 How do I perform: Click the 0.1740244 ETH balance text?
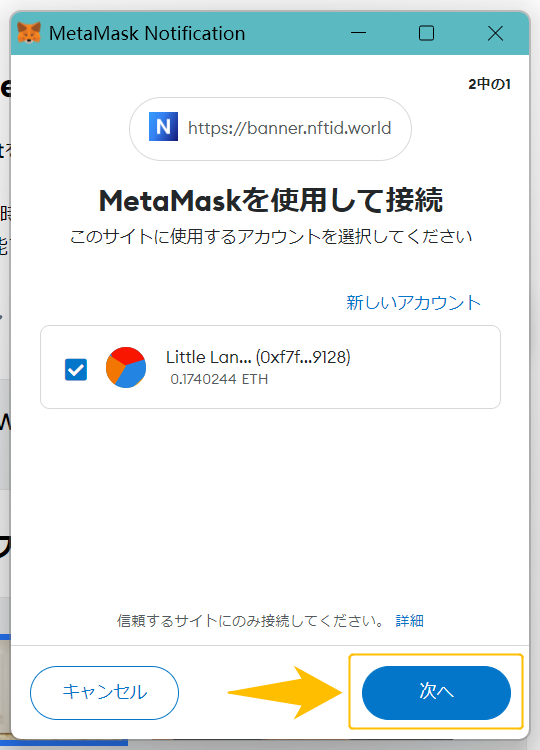[219, 379]
